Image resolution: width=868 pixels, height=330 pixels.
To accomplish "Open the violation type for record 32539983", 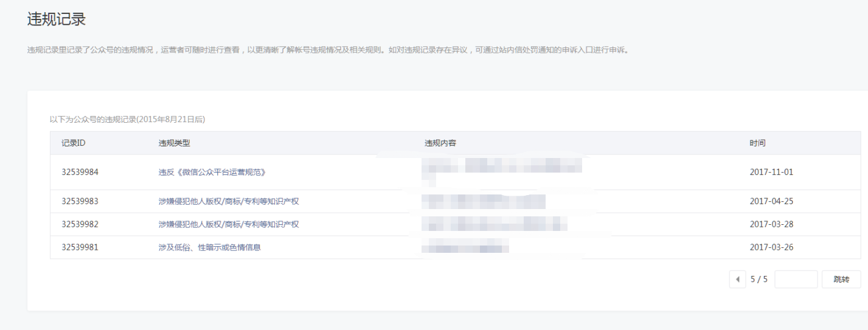I will click(229, 201).
